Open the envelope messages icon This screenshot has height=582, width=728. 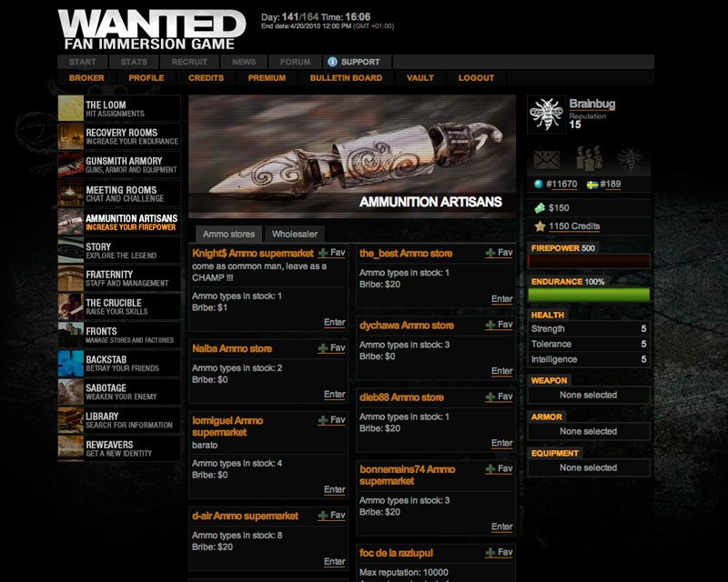[x=546, y=160]
